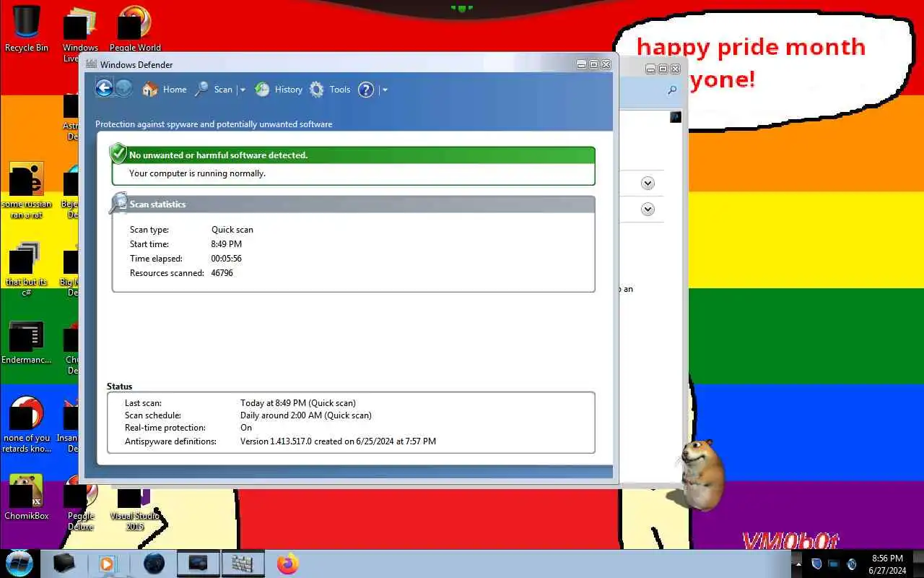
Task: Open the Home page in Defender
Action: tap(165, 90)
